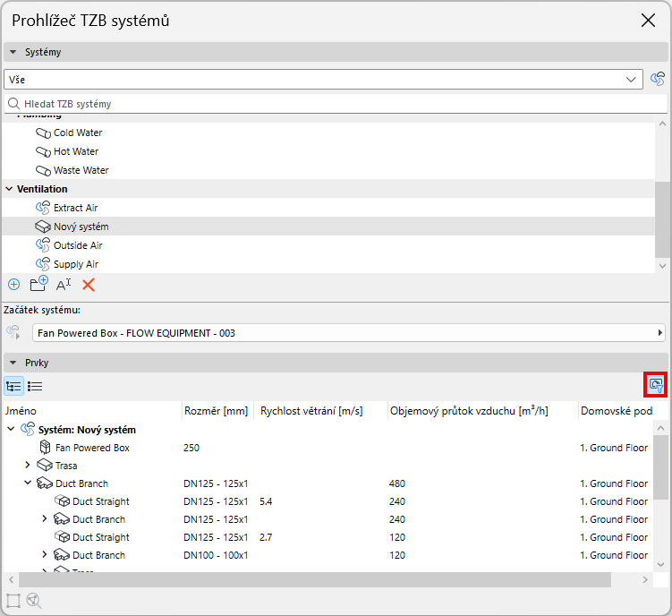The height and width of the screenshot is (616, 672).
Task: Expand the Duct Branch DN100 node
Action: click(x=45, y=554)
